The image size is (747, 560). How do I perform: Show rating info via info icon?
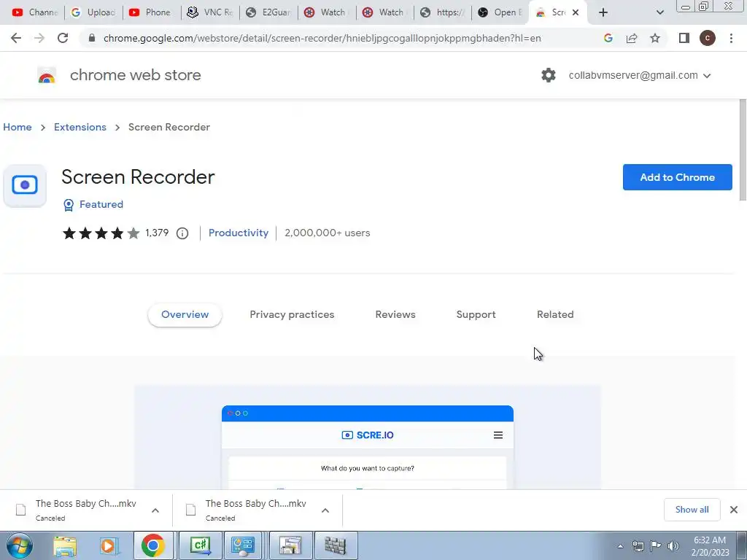[x=182, y=233]
